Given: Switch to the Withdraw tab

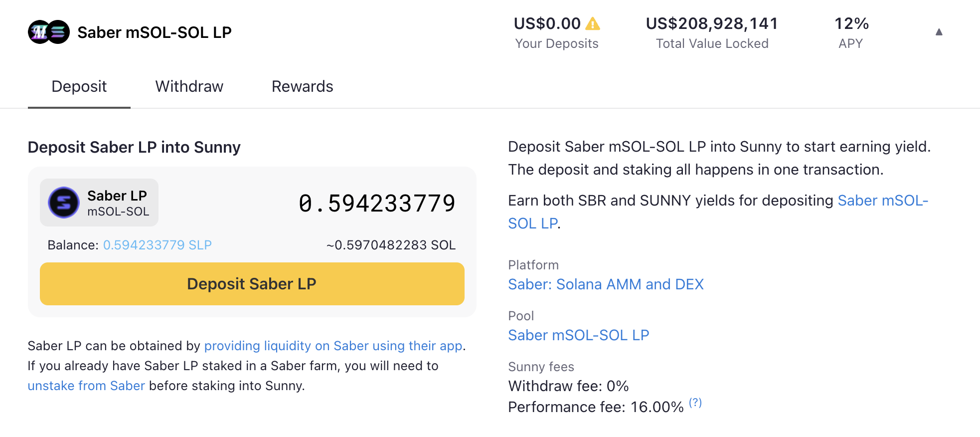Looking at the screenshot, I should (x=189, y=86).
